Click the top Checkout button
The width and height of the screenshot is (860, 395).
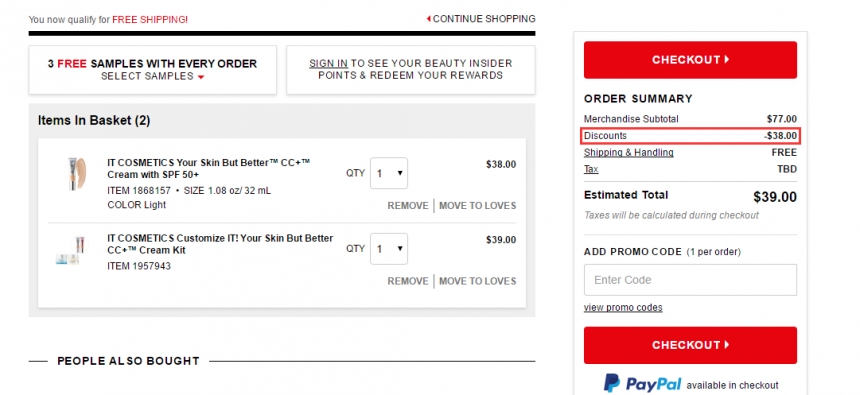click(x=690, y=60)
